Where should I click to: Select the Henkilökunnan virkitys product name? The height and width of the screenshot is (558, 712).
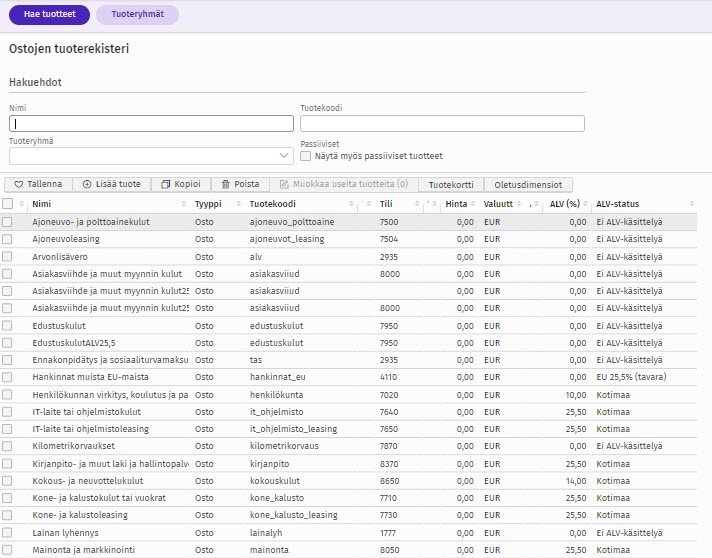click(110, 395)
